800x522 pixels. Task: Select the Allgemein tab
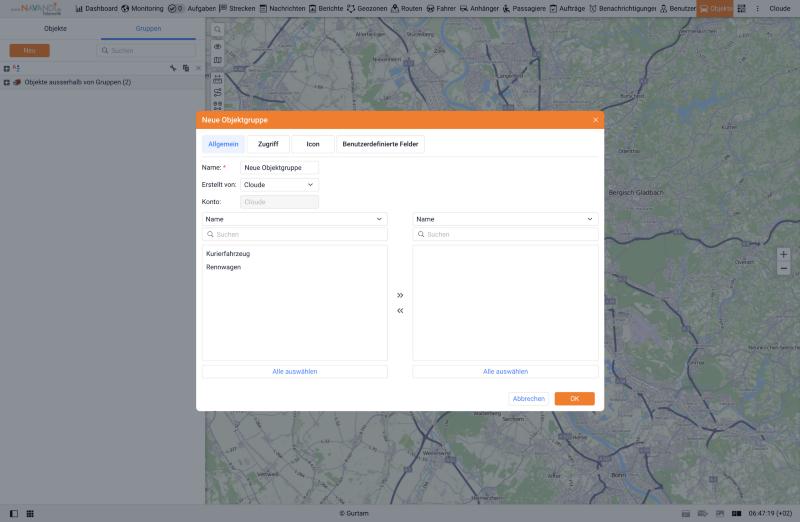coord(223,144)
